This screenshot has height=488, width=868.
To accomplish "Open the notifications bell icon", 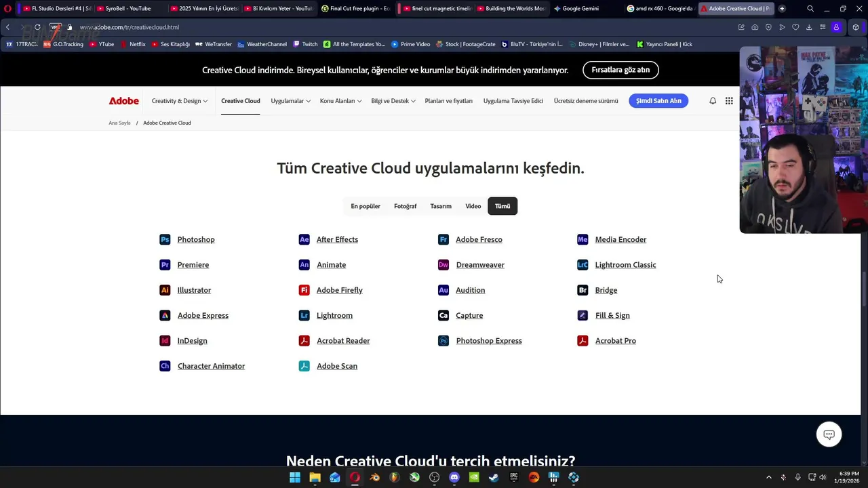I will click(713, 100).
